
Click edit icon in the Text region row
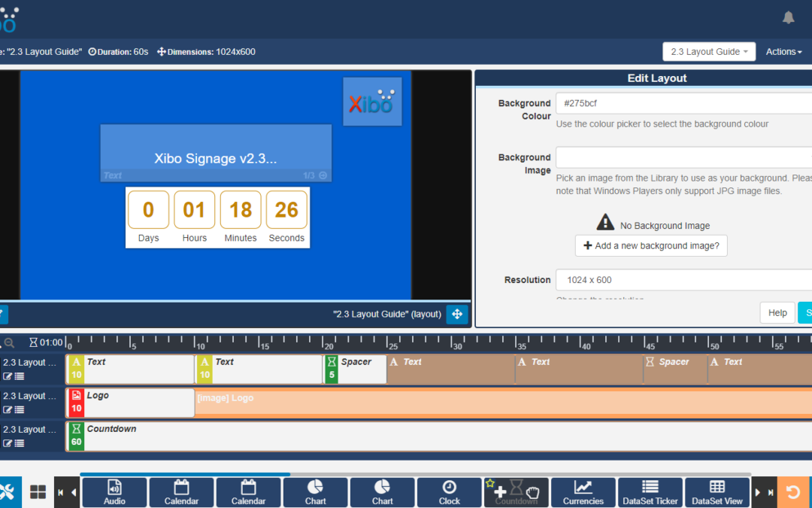point(8,376)
